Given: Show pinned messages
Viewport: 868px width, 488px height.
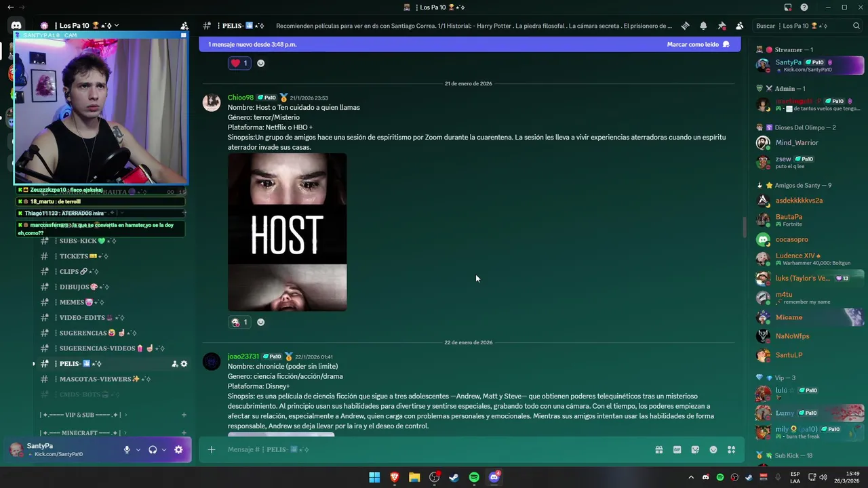Looking at the screenshot, I should pyautogui.click(x=722, y=26).
